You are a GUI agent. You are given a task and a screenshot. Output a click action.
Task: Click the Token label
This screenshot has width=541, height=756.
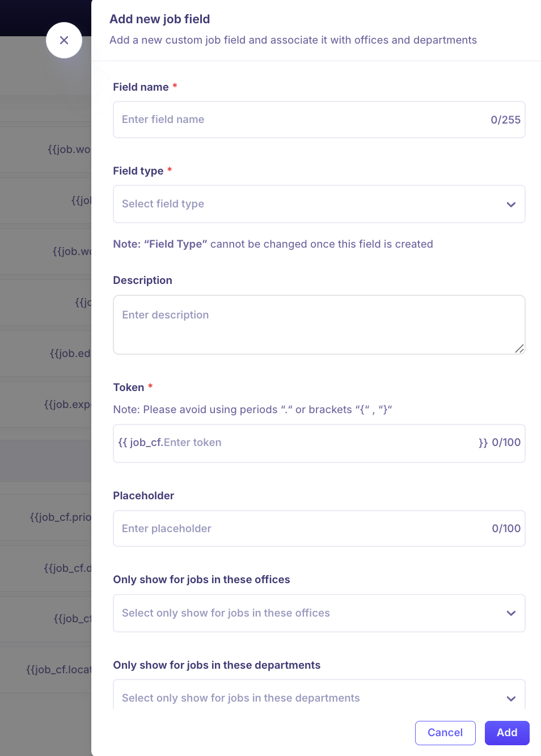(128, 388)
